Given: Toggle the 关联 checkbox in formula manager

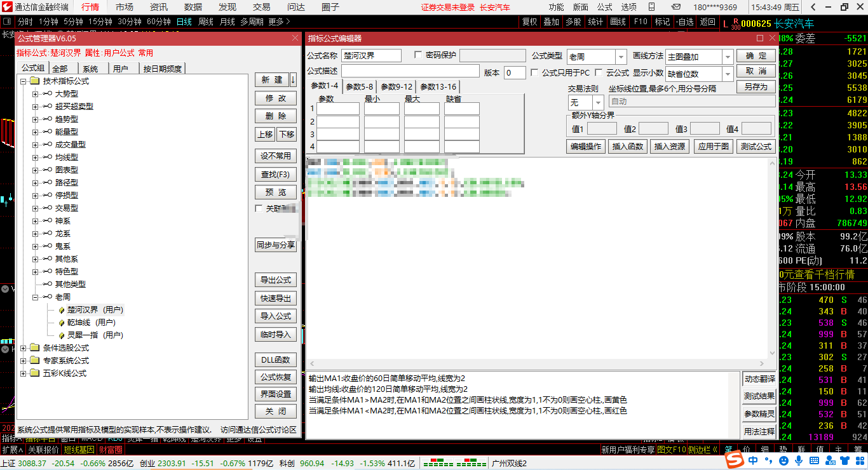Looking at the screenshot, I should click(259, 208).
